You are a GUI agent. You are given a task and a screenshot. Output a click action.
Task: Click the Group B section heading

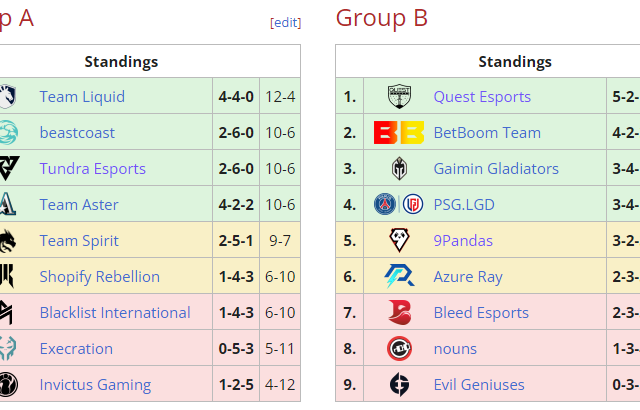[x=382, y=17]
